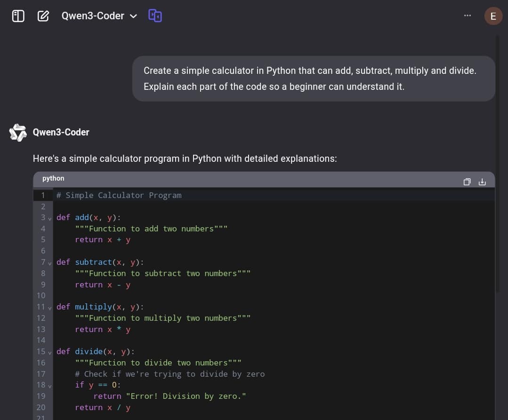Click the subtract function docstring line
Image resolution: width=508 pixels, height=420 pixels.
point(162,273)
